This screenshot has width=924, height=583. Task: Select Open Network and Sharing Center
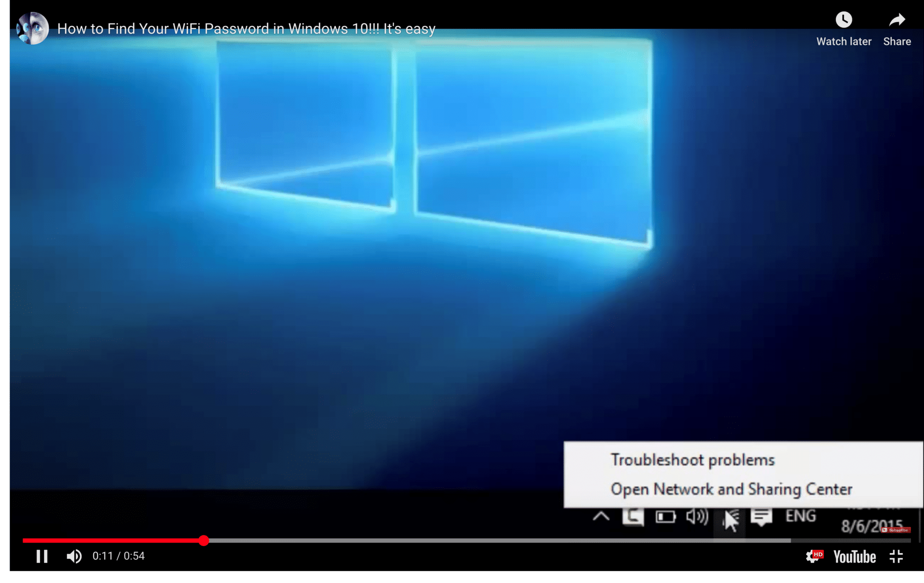click(x=731, y=489)
